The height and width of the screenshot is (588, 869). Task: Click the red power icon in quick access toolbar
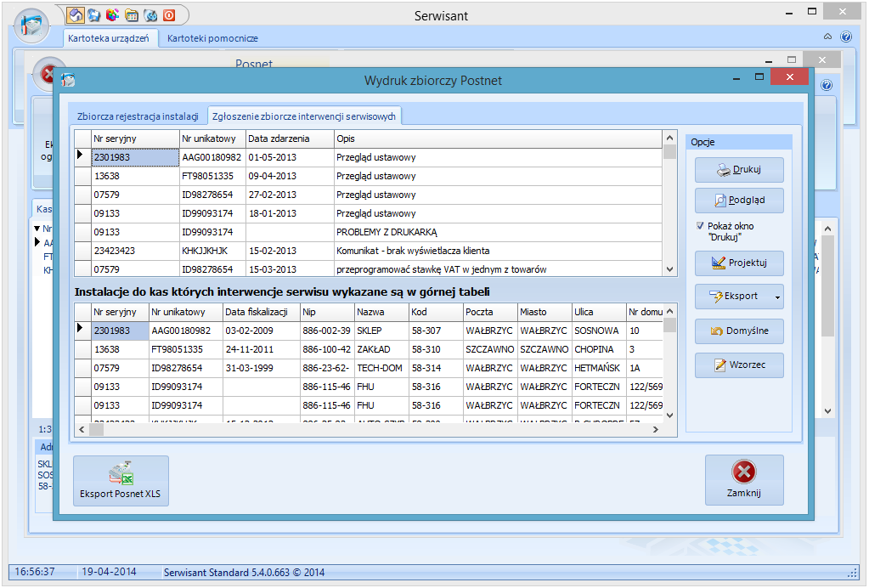pyautogui.click(x=169, y=15)
